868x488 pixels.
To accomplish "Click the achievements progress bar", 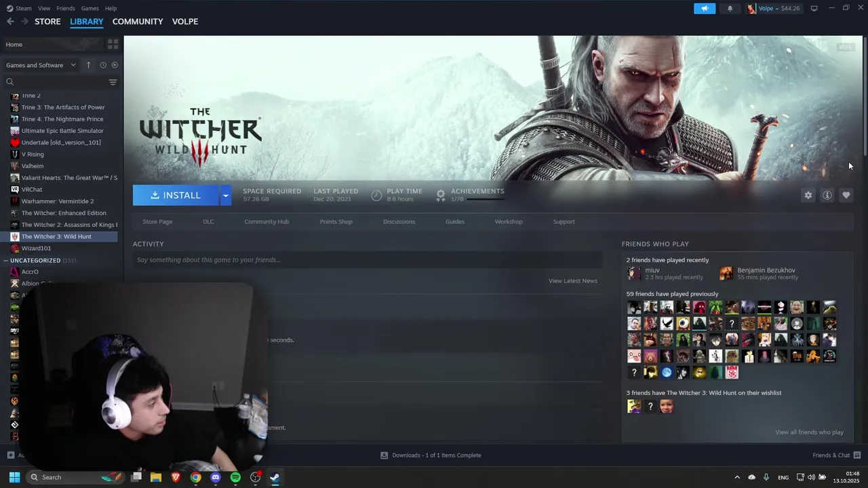I will [x=486, y=199].
